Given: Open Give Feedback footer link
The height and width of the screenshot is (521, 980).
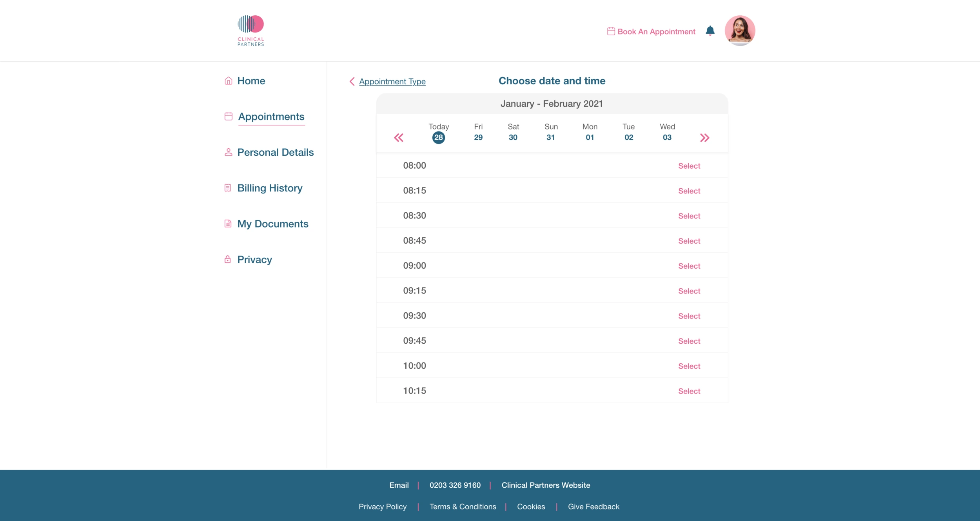Looking at the screenshot, I should pyautogui.click(x=593, y=507).
